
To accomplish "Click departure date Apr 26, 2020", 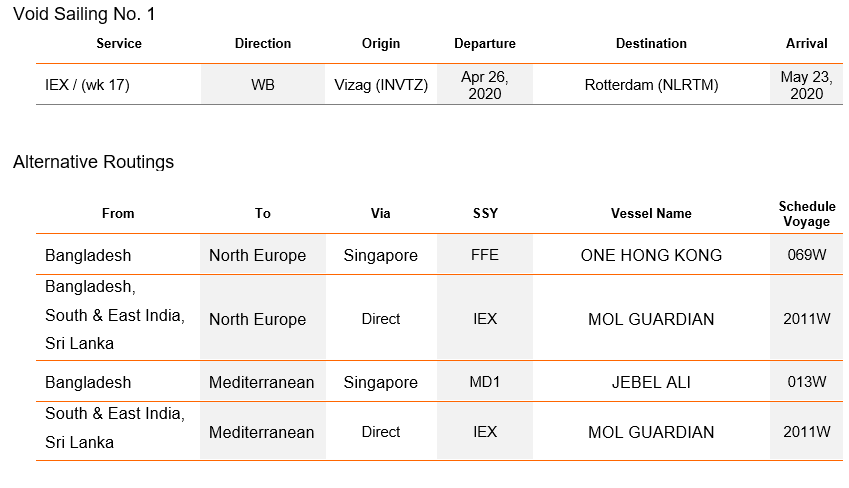I will [485, 85].
